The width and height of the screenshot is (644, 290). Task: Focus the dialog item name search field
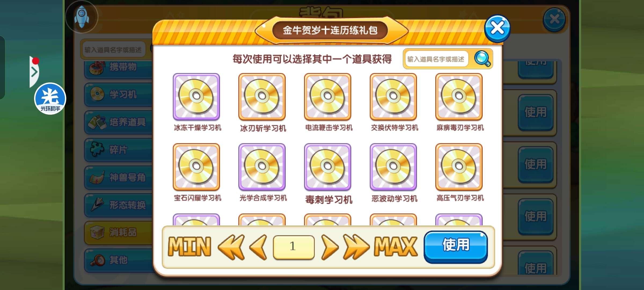click(x=436, y=59)
